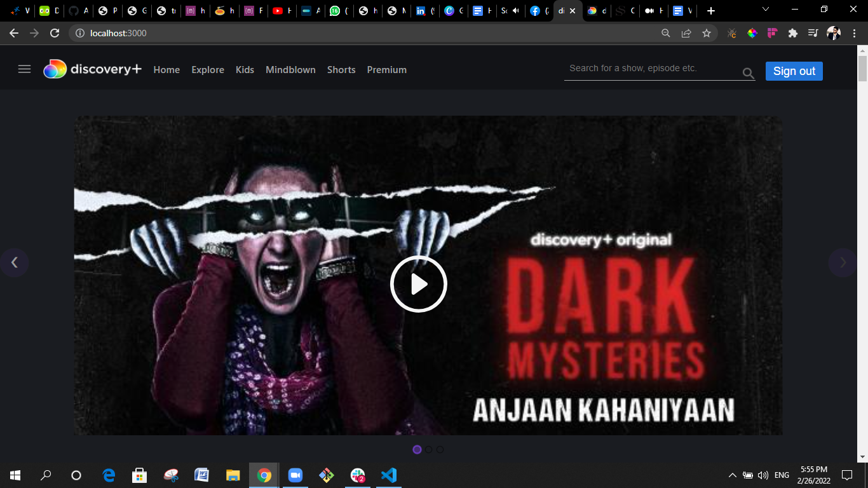Open a new tab with plus button
The width and height of the screenshot is (868, 488).
tap(711, 11)
